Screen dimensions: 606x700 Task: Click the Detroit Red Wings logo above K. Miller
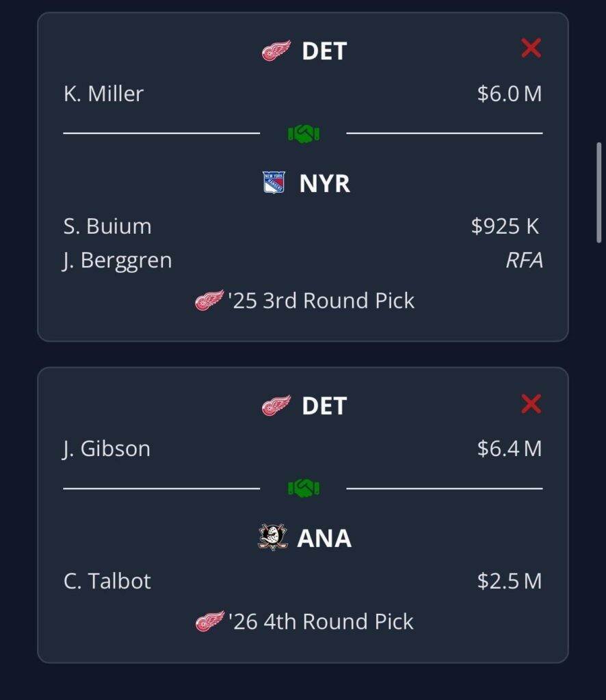pos(276,51)
